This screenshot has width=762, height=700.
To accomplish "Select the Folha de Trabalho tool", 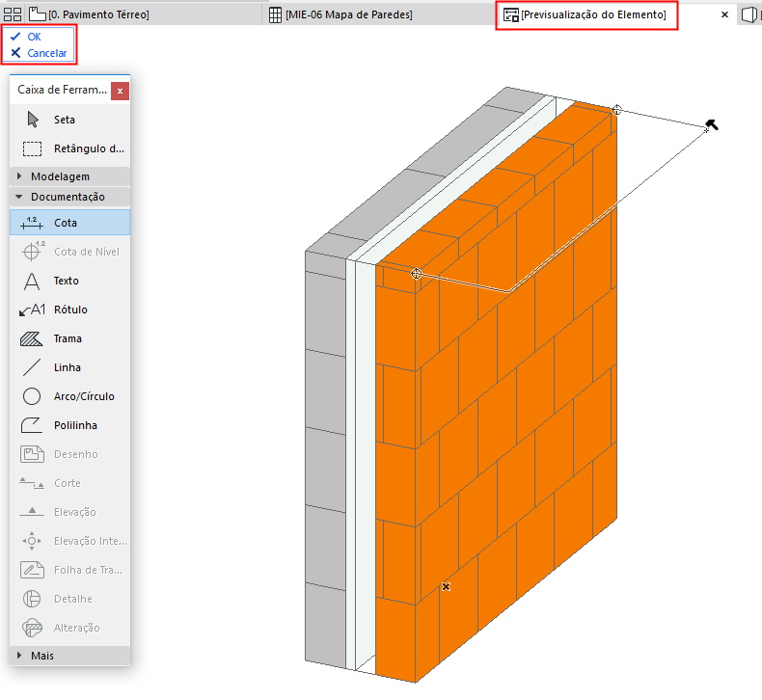I will coord(69,570).
